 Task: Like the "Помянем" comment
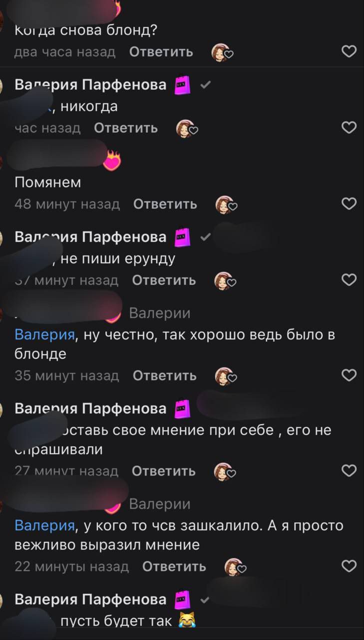pyautogui.click(x=349, y=203)
